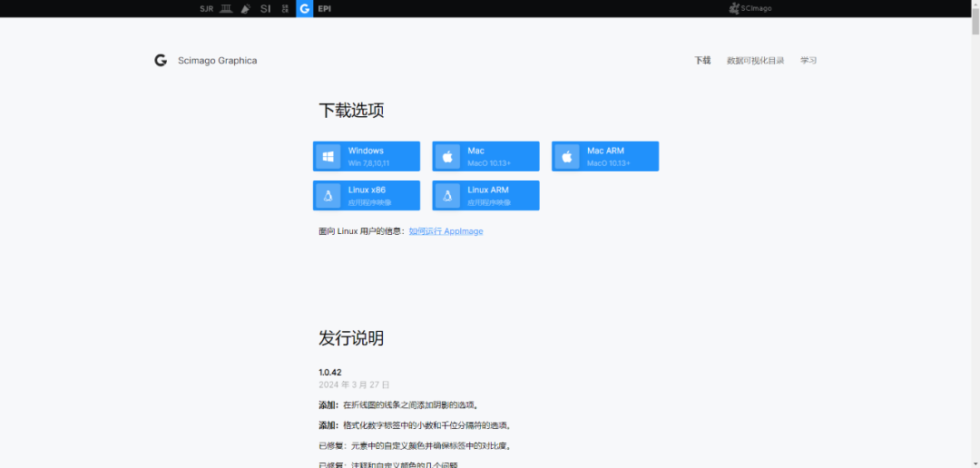The image size is (980, 468).
Task: Click Apple logo icon on Mac ARM button
Action: (567, 156)
